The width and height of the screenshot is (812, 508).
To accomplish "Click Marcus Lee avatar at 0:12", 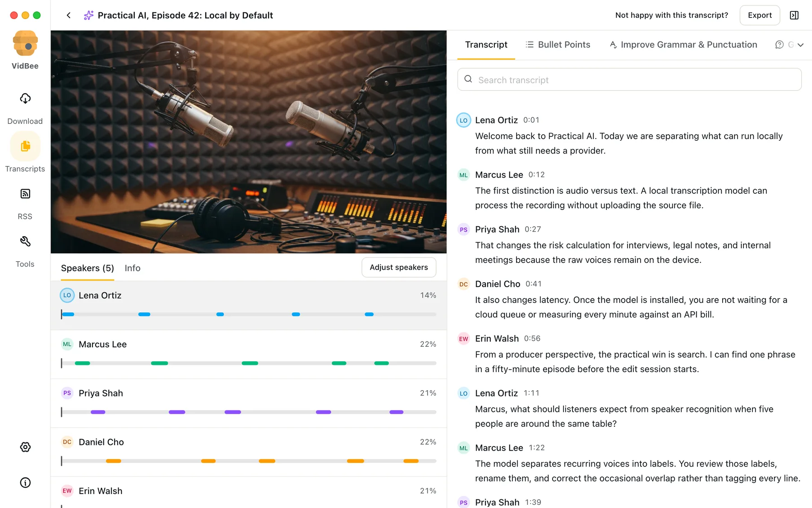I will (464, 175).
